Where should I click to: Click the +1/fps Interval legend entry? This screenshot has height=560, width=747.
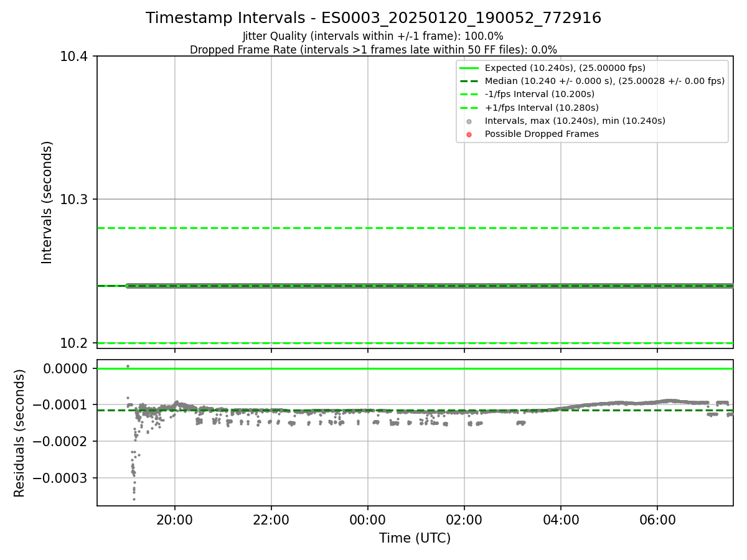pos(527,108)
